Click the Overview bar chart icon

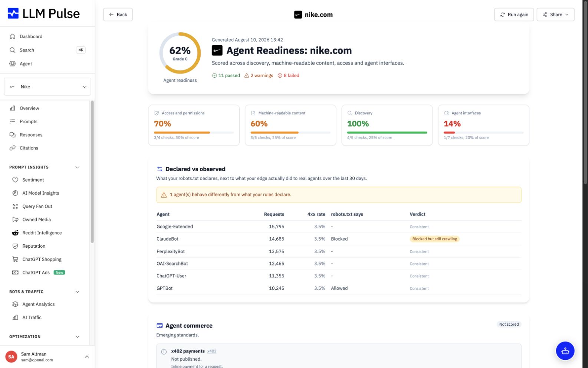point(13,108)
